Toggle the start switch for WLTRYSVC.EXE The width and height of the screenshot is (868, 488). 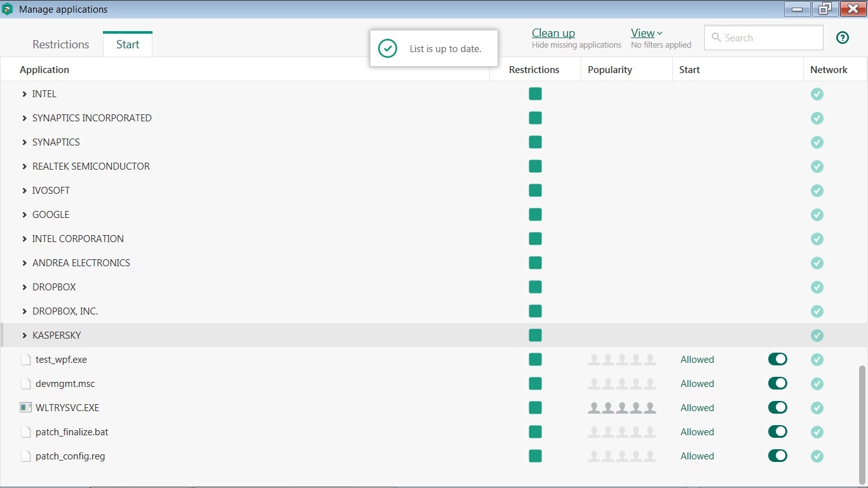[x=778, y=407]
